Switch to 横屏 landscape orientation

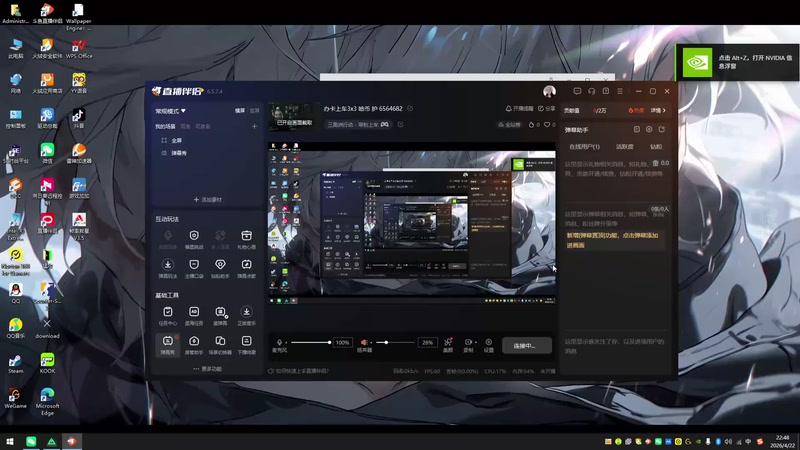point(240,111)
